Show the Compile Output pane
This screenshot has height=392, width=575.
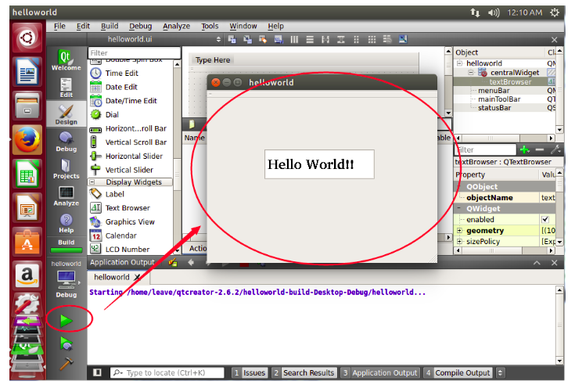[x=458, y=373]
